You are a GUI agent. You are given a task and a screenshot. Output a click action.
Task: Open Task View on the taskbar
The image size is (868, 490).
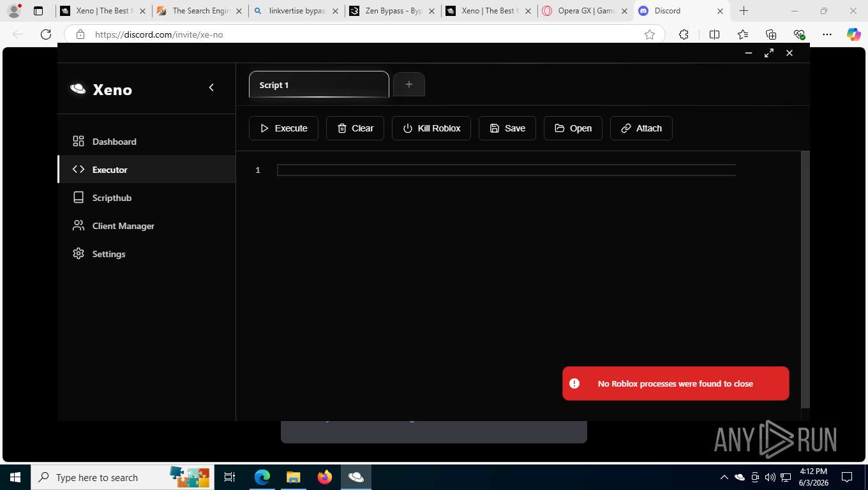(230, 477)
